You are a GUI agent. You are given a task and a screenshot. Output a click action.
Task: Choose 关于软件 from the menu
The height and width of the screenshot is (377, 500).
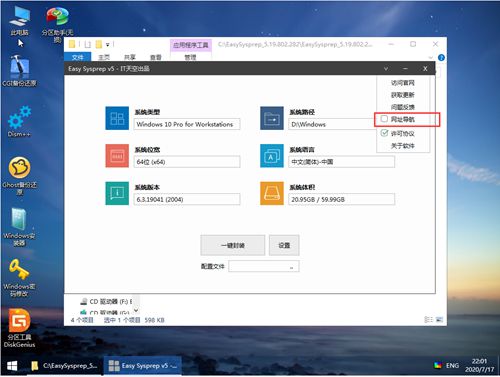[x=403, y=146]
